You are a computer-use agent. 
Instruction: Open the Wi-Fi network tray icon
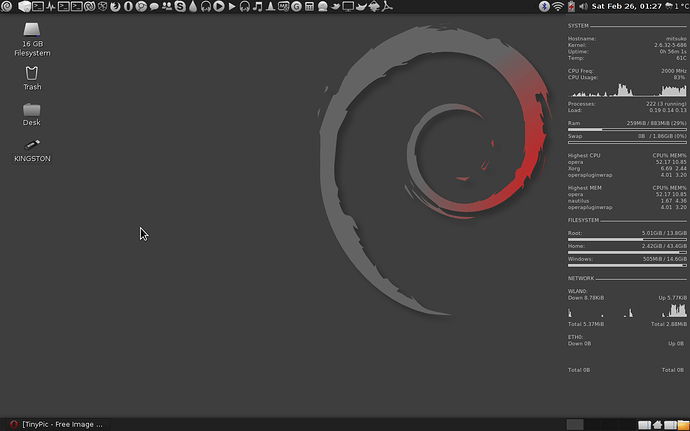[x=558, y=6]
